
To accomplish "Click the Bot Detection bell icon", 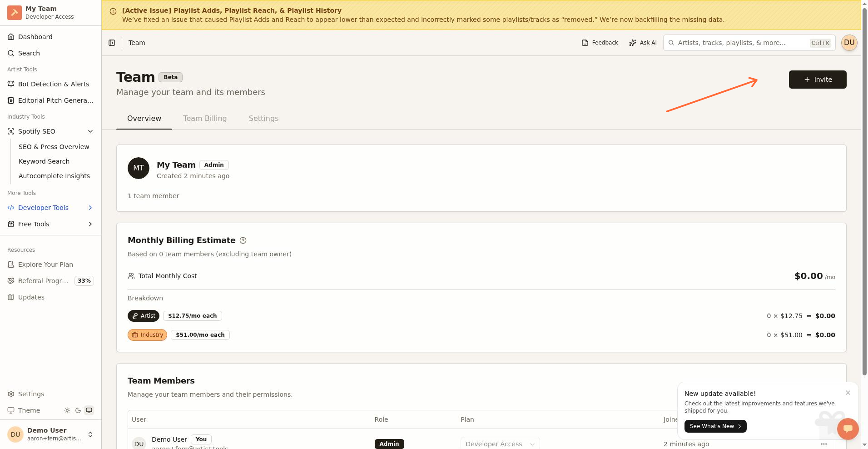I will [11, 84].
